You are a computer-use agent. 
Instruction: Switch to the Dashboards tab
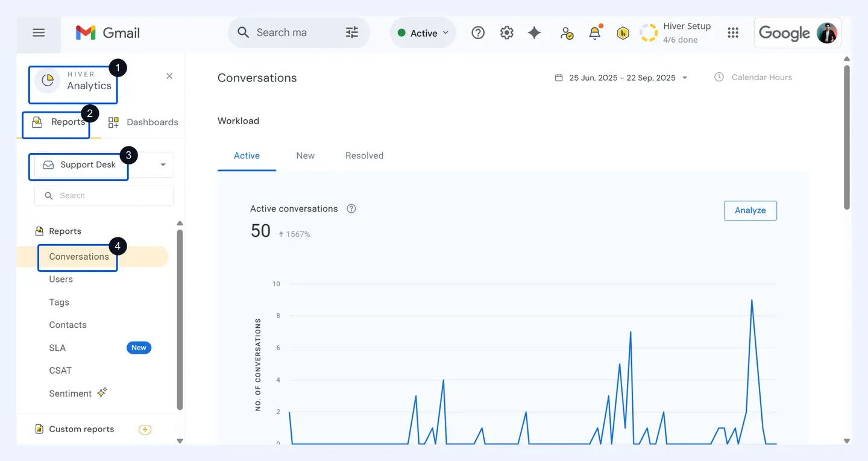click(x=143, y=122)
